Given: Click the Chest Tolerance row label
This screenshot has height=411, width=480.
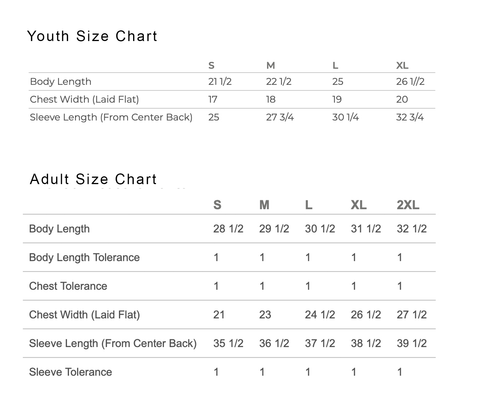Looking at the screenshot, I should click(x=68, y=286).
